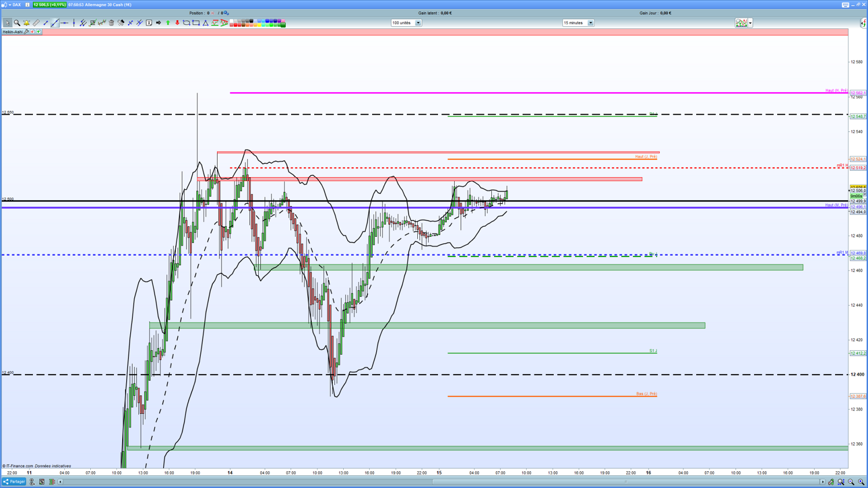
Task: Pick the white color swatch
Action: pos(231,21)
